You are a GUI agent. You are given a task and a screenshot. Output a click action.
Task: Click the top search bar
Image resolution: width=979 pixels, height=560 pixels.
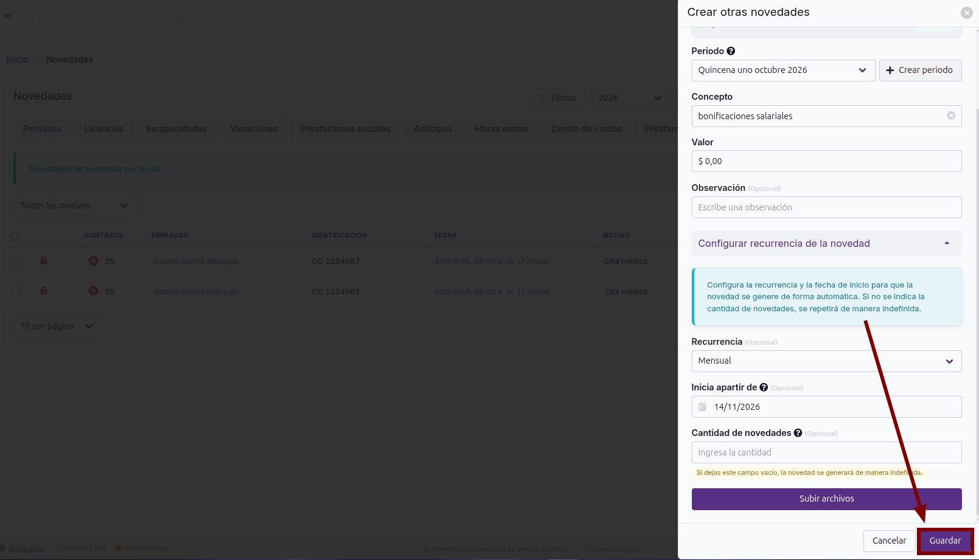coord(106,16)
